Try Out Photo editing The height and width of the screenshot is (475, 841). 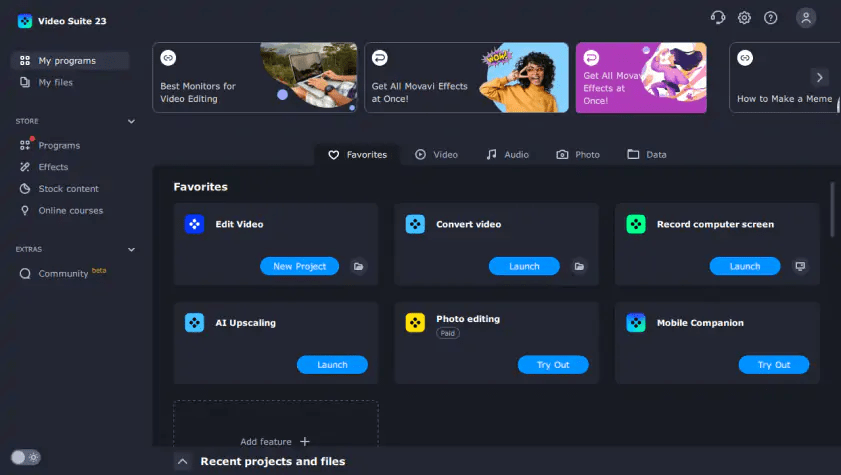tap(553, 365)
